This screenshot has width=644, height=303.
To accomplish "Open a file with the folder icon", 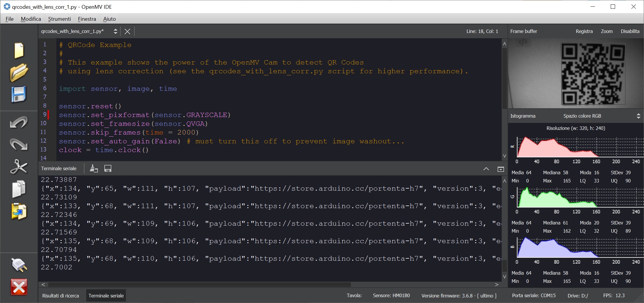I will click(x=19, y=72).
